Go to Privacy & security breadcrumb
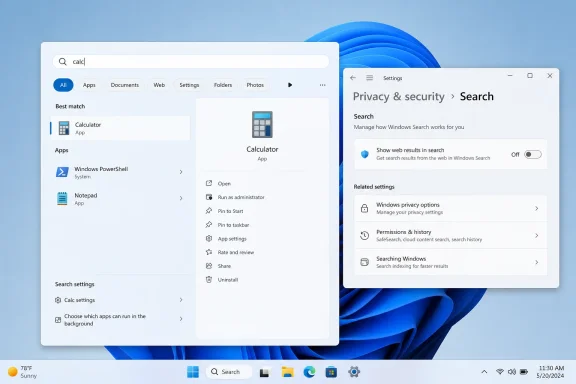 399,96
